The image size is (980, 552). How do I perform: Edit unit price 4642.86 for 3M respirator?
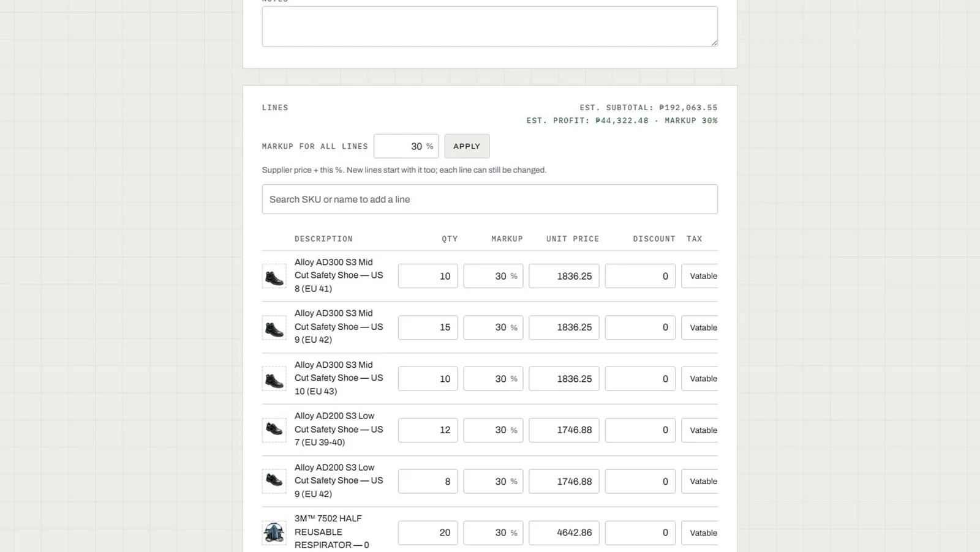pyautogui.click(x=564, y=533)
